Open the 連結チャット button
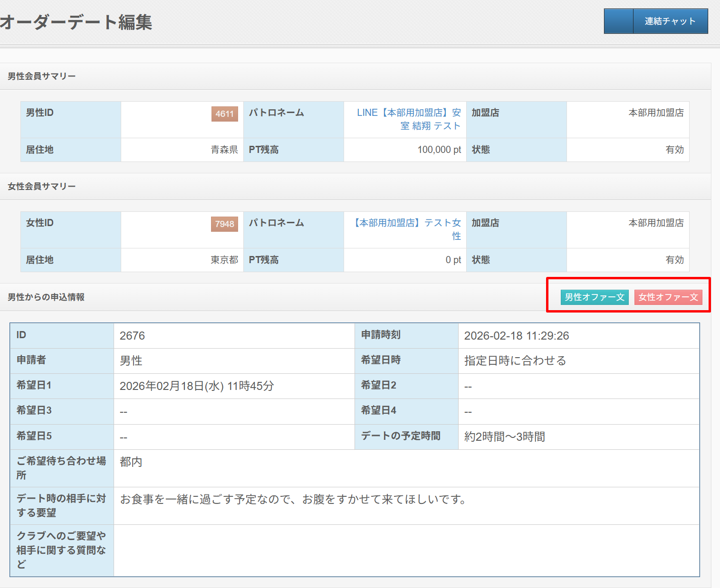 pos(670,21)
